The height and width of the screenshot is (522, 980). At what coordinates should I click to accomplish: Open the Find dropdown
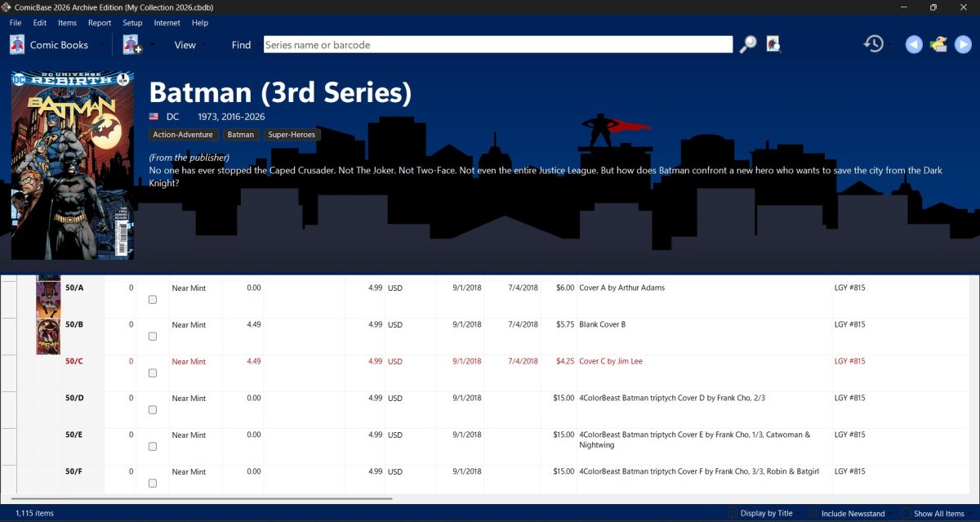242,45
